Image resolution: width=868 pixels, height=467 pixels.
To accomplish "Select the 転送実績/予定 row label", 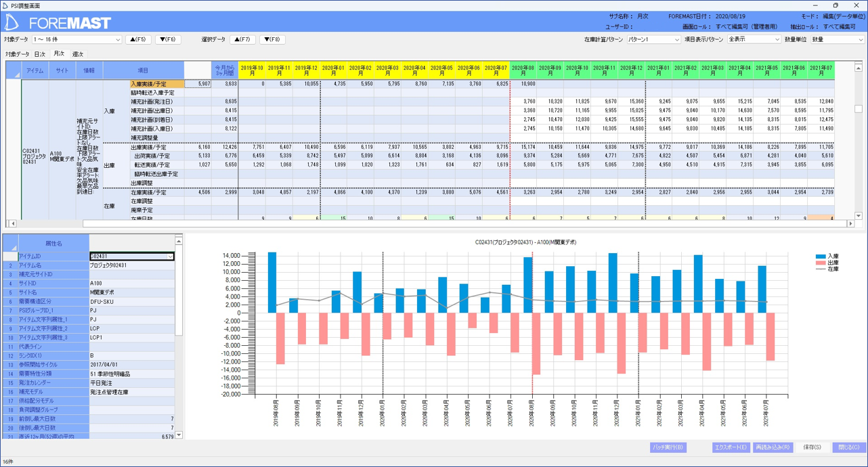I will (156, 164).
